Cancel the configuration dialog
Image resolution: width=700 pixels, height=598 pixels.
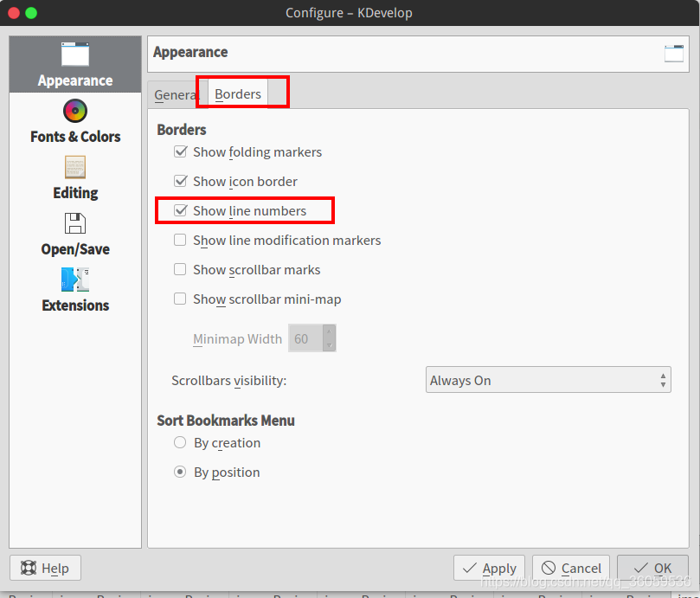pos(571,568)
